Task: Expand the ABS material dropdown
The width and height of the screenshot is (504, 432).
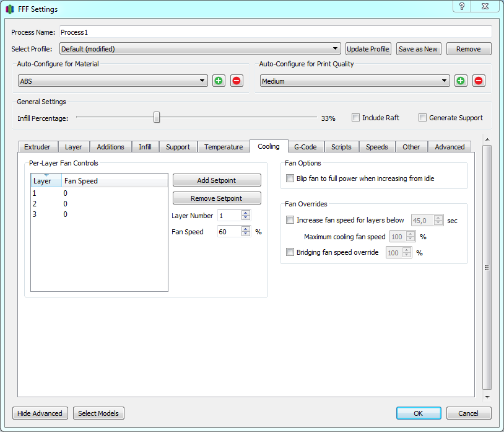Action: pyautogui.click(x=113, y=81)
